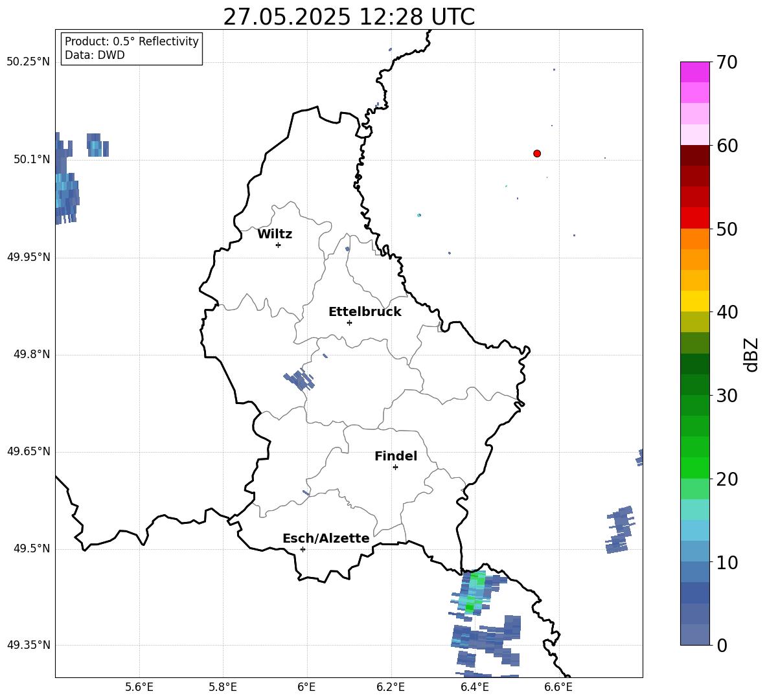Image resolution: width=767 pixels, height=700 pixels.
Task: Click the 6.6°E longitude label
Action: [558, 687]
